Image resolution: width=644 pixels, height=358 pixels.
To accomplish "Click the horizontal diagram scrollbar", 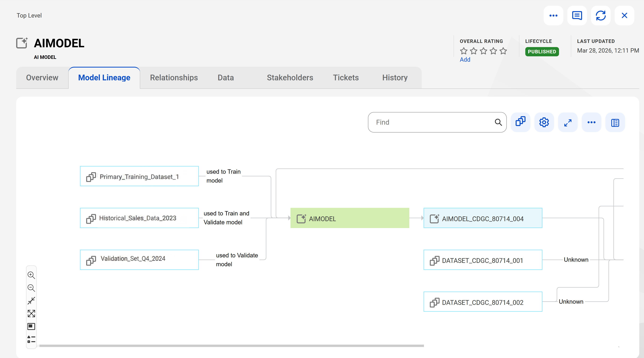I will pos(231,346).
